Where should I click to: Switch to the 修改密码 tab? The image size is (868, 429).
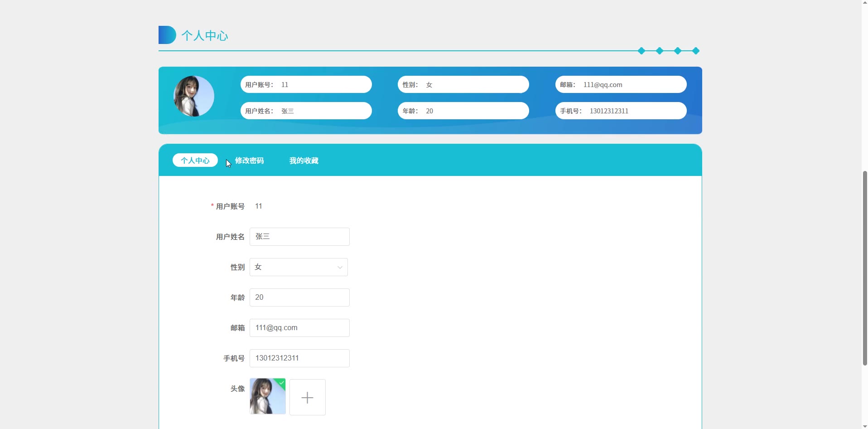(249, 161)
